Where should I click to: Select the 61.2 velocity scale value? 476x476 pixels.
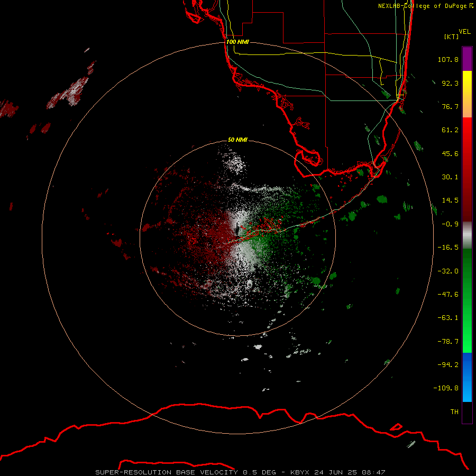(450, 130)
